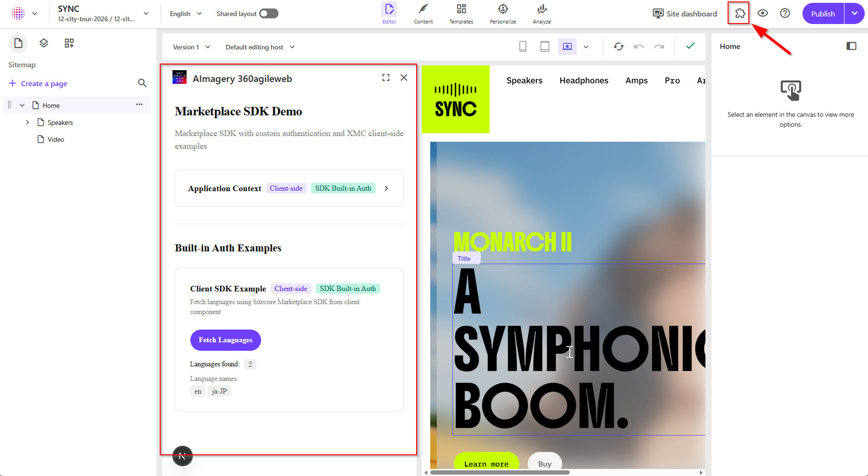
Task: Click the canvas horizontal scrollbar
Action: (x=500, y=472)
